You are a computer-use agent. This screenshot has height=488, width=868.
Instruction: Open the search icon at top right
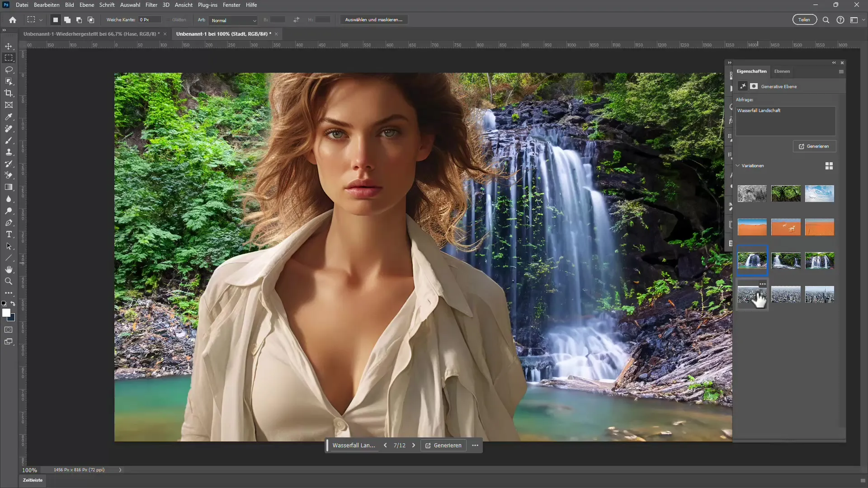(x=826, y=20)
